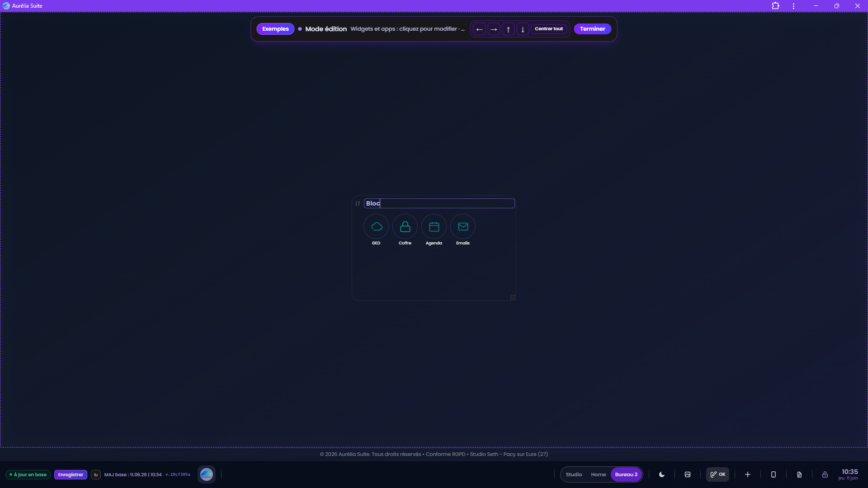Grab the Bloc widget drag handle
The height and width of the screenshot is (488, 868).
click(x=358, y=203)
